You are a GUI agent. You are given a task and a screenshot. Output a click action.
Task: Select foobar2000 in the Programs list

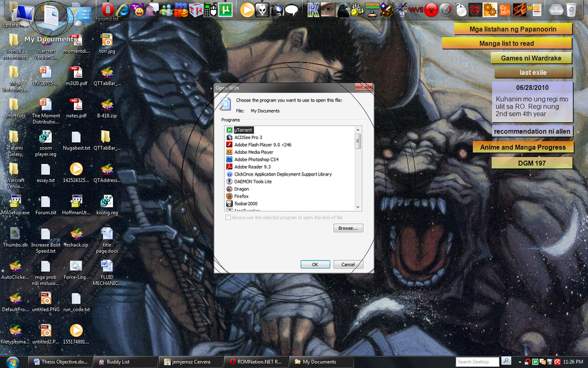(245, 203)
